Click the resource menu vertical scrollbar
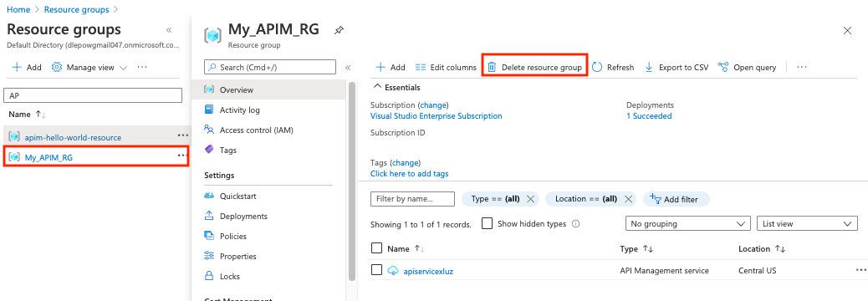Viewport: 868px width, 301px height. tap(351, 181)
